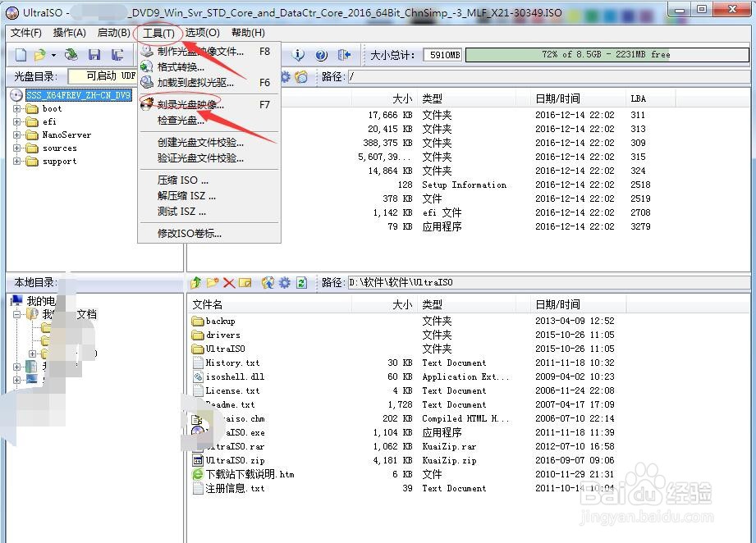Click the New file icon in toolbar
The width and height of the screenshot is (756, 543).
pos(21,55)
